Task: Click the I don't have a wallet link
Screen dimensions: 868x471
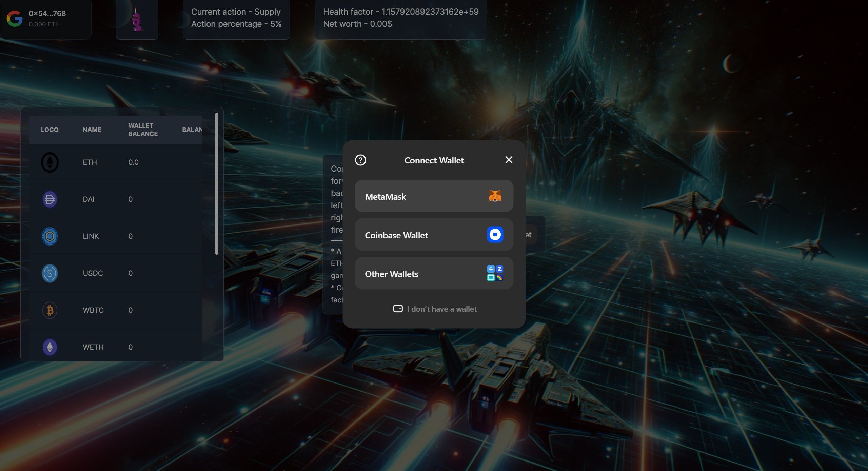Action: click(x=435, y=309)
